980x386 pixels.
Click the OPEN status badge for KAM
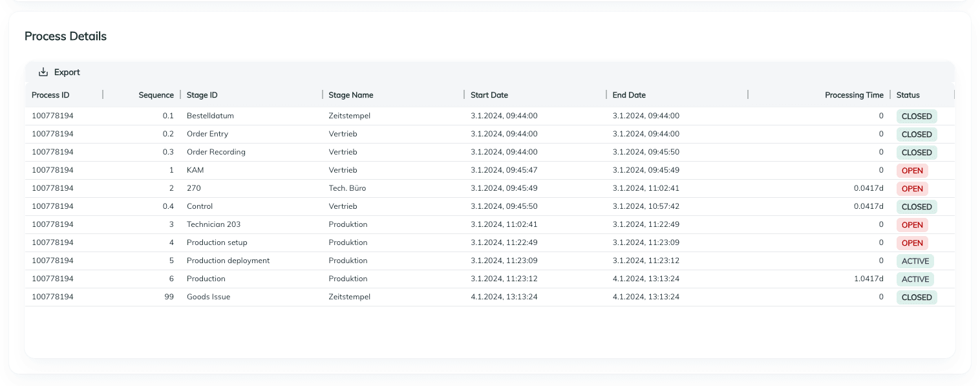(911, 171)
